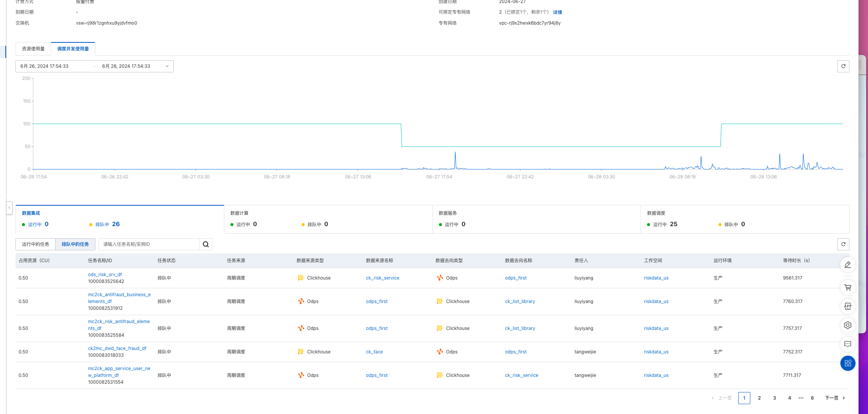This screenshot has height=414, width=868.
Task: Open the date range picker dropdown arrow
Action: point(167,66)
